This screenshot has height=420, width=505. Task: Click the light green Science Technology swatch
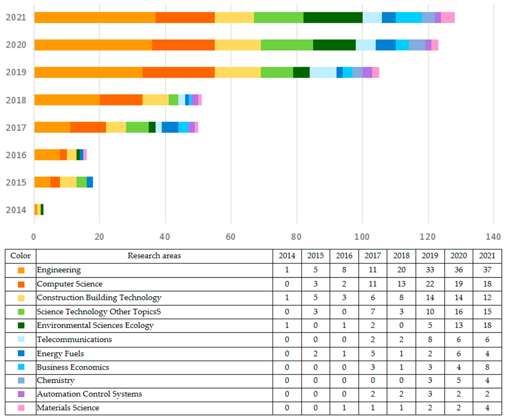pos(21,312)
